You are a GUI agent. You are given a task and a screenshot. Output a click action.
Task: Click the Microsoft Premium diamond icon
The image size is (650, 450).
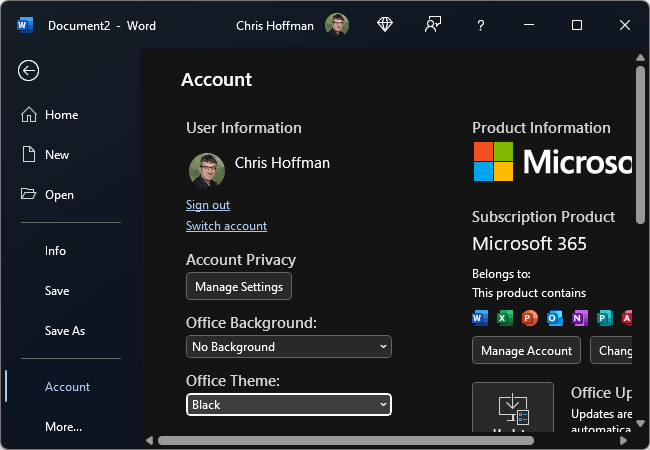tap(385, 25)
